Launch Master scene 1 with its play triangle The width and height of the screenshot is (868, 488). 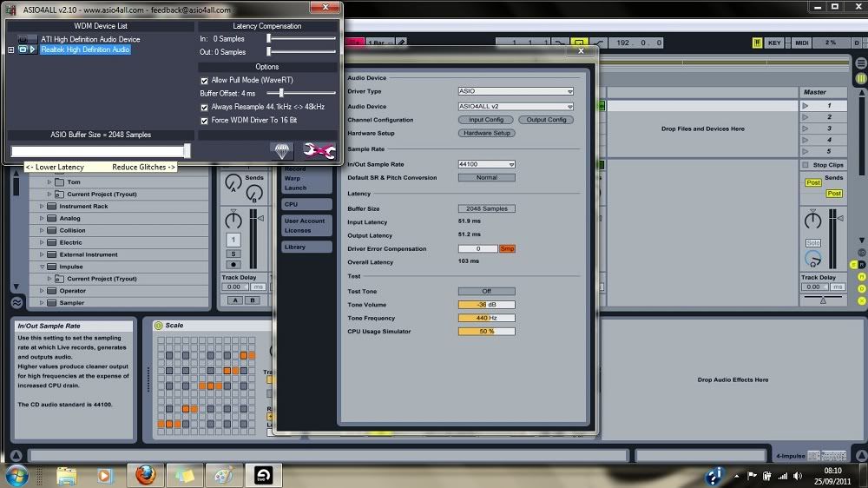click(805, 106)
